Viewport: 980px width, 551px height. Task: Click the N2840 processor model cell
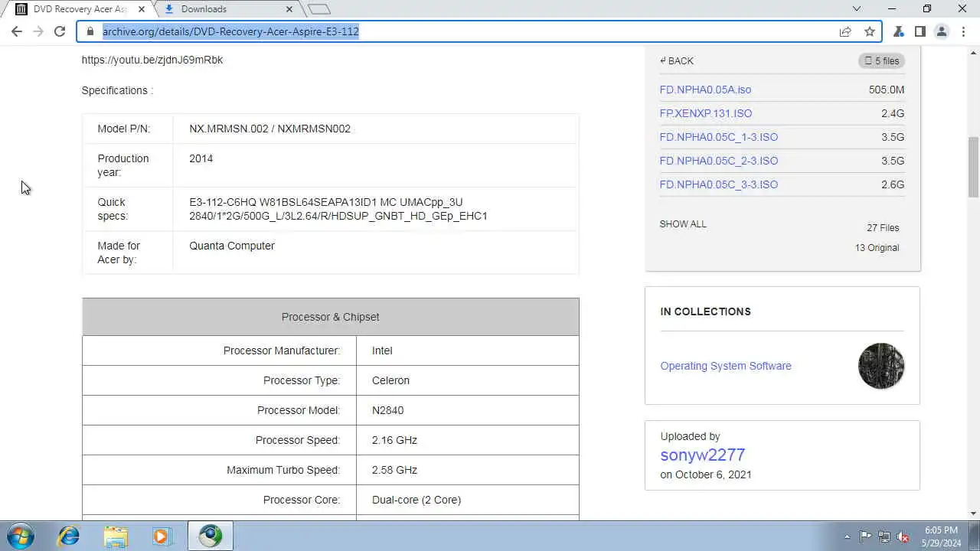[467, 410]
